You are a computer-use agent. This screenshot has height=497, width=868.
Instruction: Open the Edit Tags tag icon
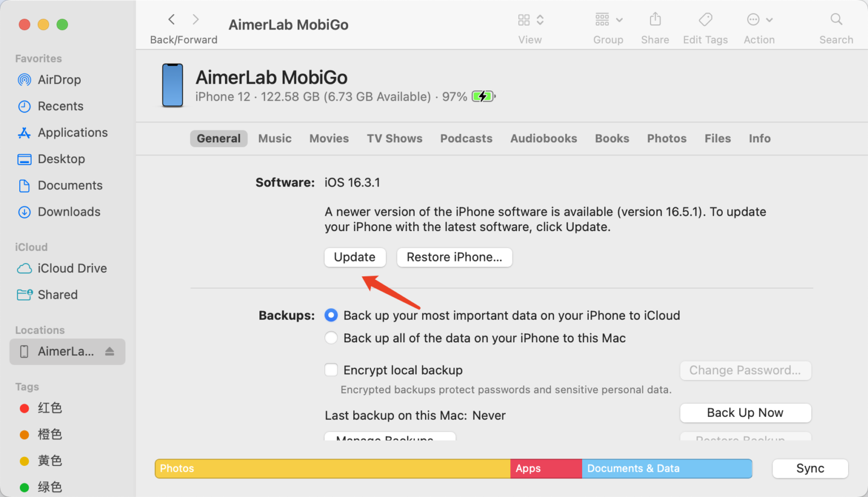(x=705, y=20)
